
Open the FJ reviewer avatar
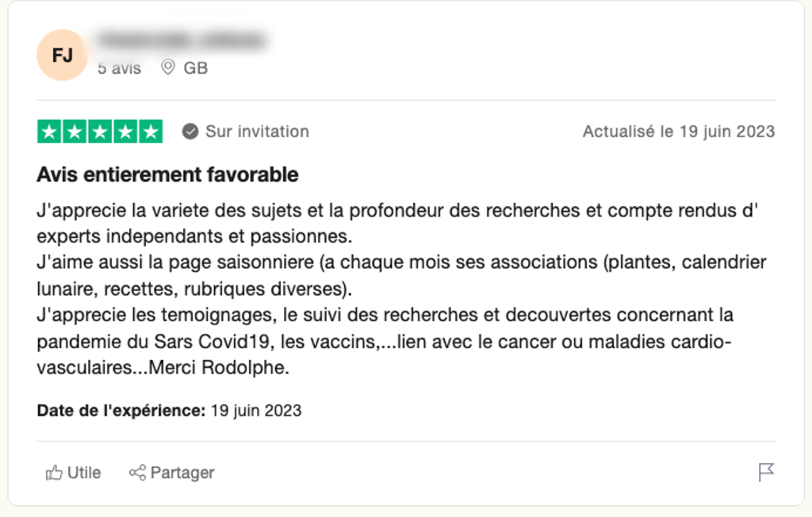pos(63,56)
